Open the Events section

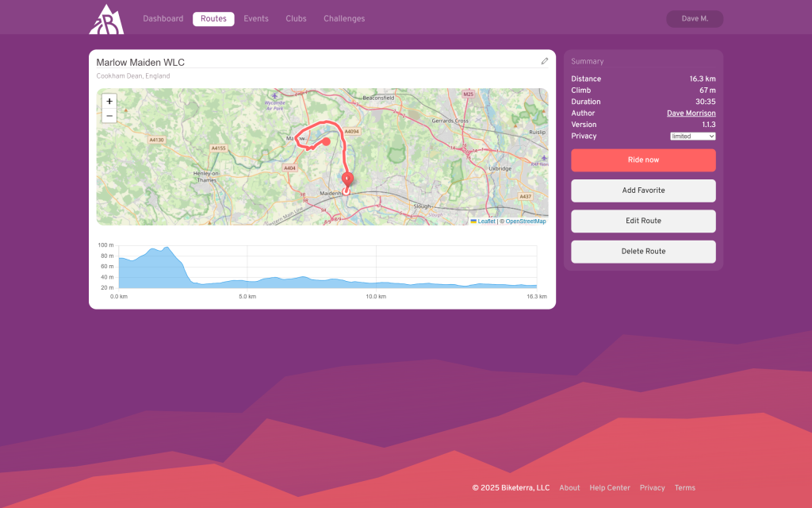pyautogui.click(x=256, y=18)
